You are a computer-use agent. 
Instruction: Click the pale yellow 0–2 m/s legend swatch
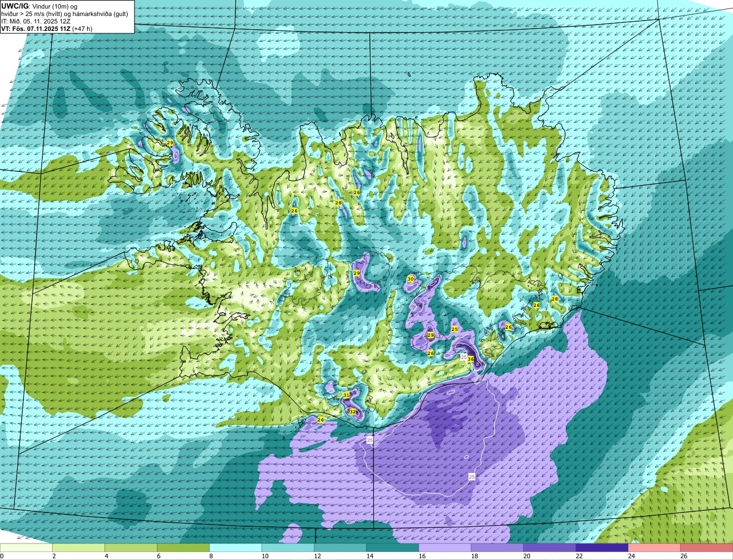point(26,547)
